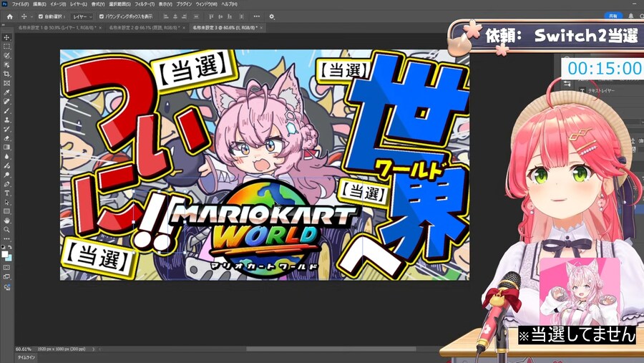
Task: Select the Move tool in the toolbar
Action: pyautogui.click(x=6, y=37)
